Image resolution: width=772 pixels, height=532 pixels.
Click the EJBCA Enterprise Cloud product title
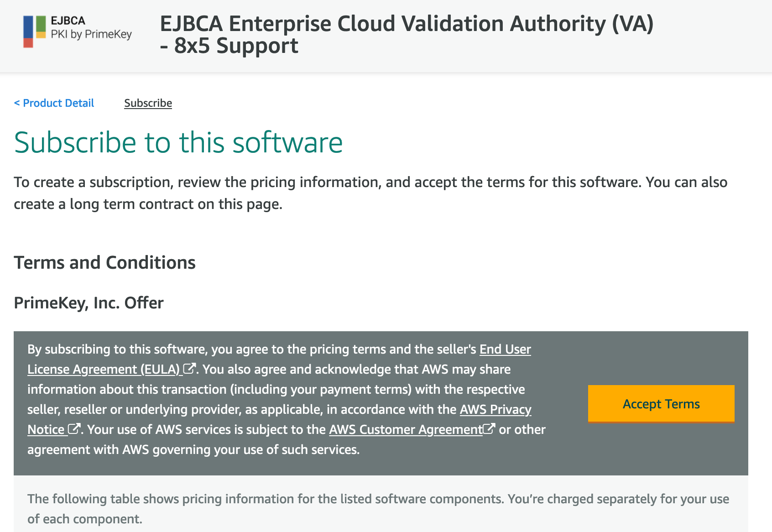pos(406,24)
